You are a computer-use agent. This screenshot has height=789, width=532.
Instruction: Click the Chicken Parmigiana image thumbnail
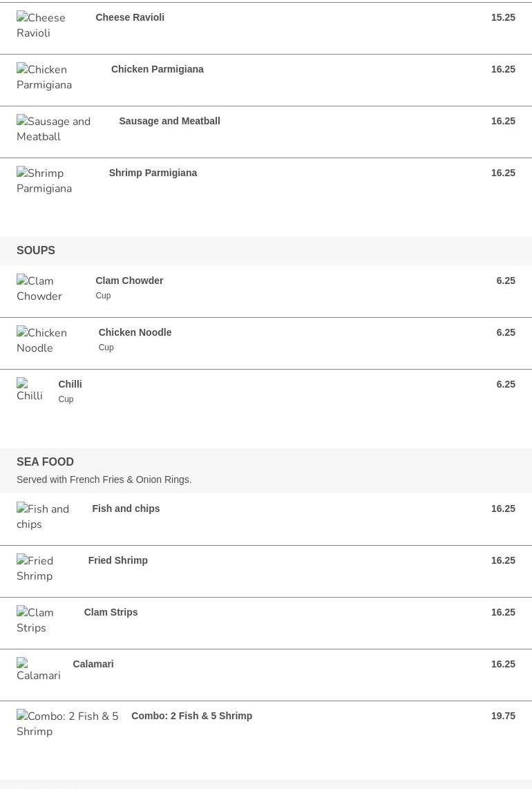pos(44,77)
